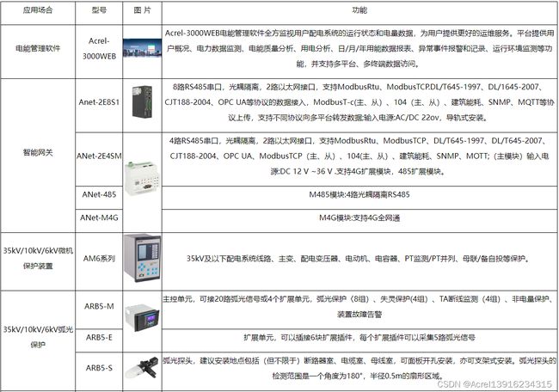Click the ANet-2E4SM gateway module image
The image size is (559, 392).
coord(142,178)
